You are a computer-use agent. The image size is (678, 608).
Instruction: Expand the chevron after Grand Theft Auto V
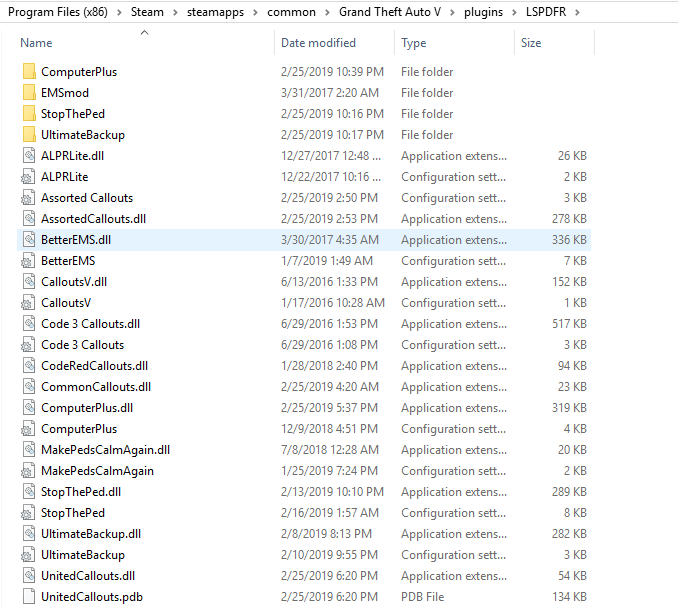(x=452, y=13)
